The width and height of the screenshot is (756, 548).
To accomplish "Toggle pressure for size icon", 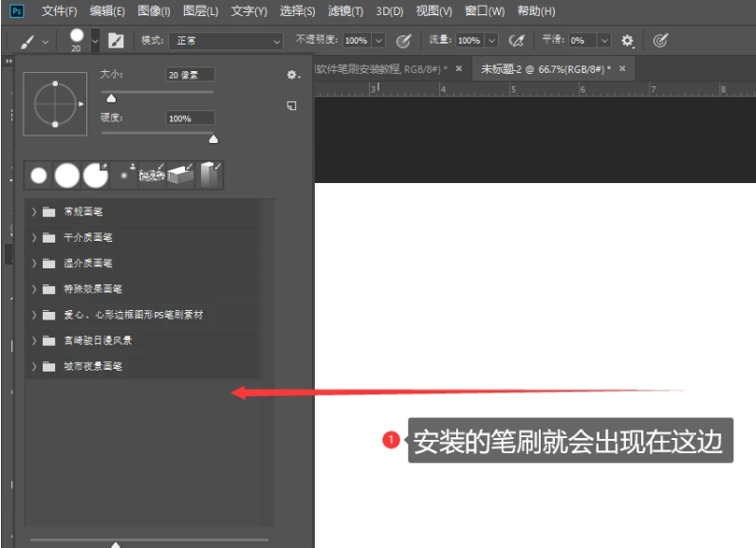I will coord(660,41).
